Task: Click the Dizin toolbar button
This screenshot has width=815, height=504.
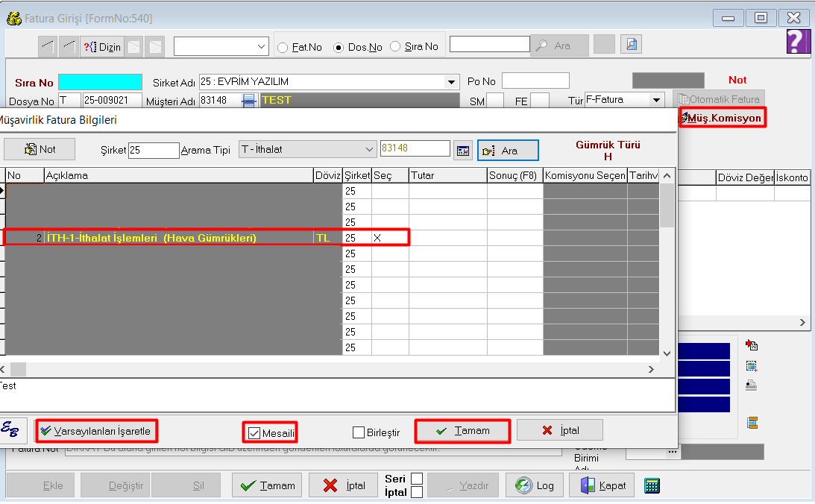Action: [x=101, y=47]
